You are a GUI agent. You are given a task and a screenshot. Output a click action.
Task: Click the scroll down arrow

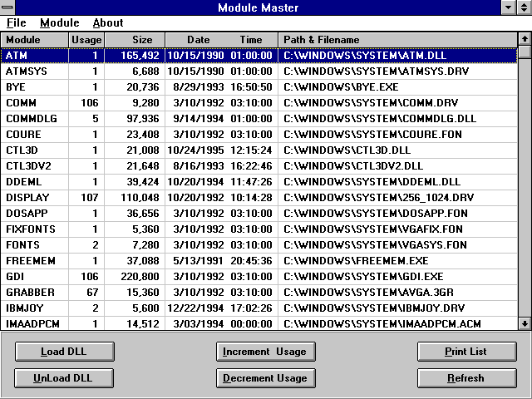[525, 323]
